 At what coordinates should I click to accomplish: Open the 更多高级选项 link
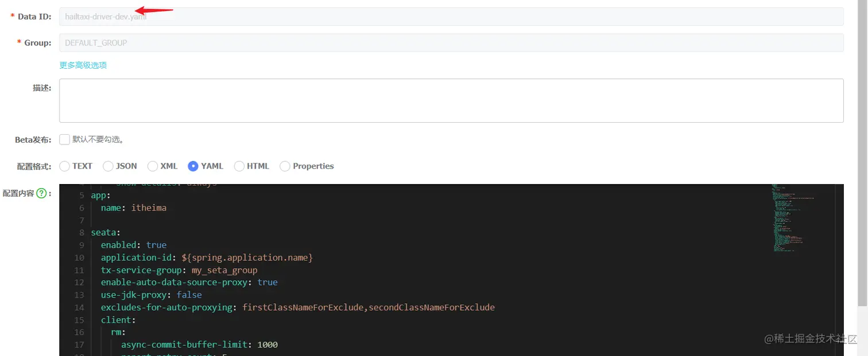tap(83, 65)
